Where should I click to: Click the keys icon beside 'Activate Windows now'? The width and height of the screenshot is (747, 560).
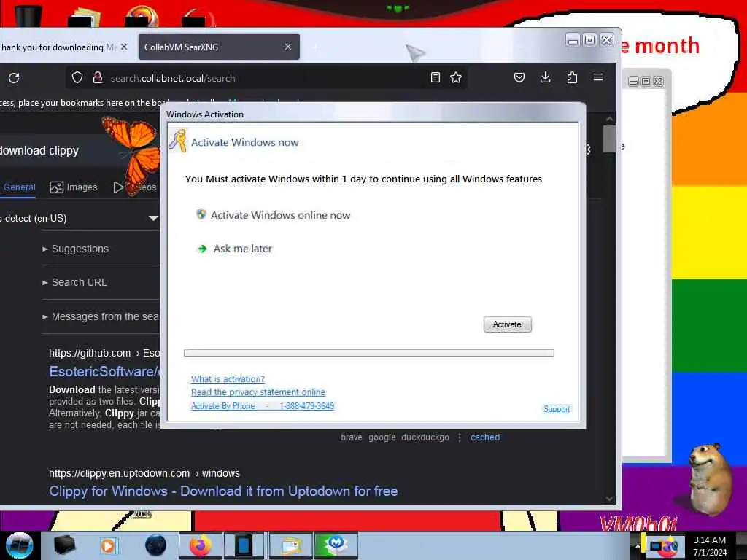click(x=178, y=141)
